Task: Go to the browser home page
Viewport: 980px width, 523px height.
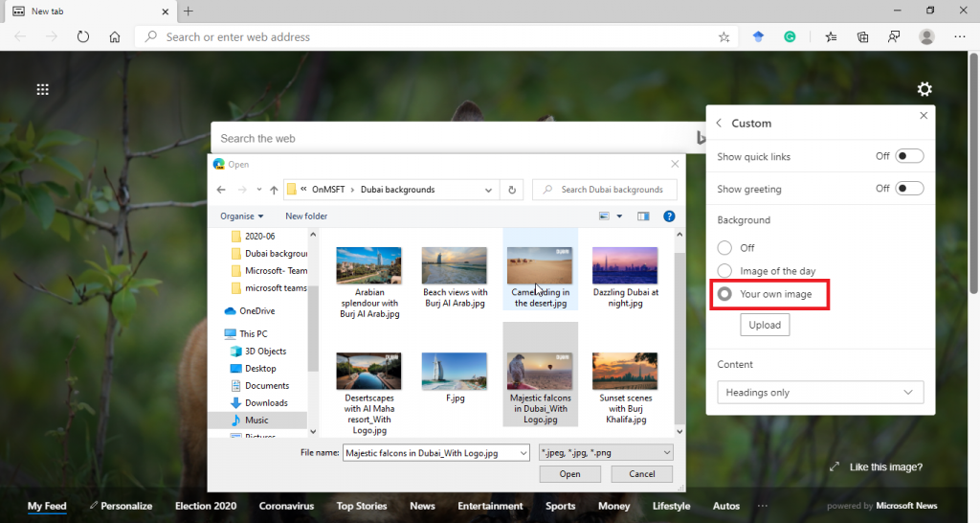Action: coord(115,37)
